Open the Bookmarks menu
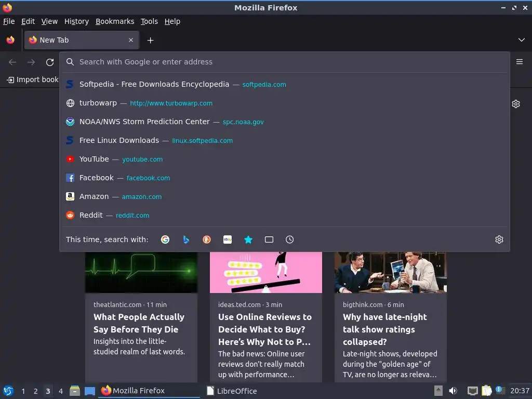Viewport: 532px width, 399px height. point(115,21)
